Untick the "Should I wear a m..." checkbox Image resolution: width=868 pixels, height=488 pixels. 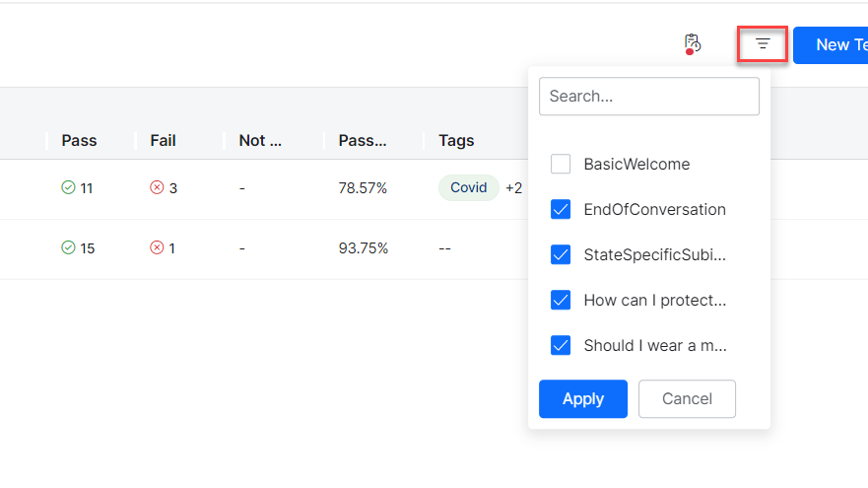click(561, 346)
